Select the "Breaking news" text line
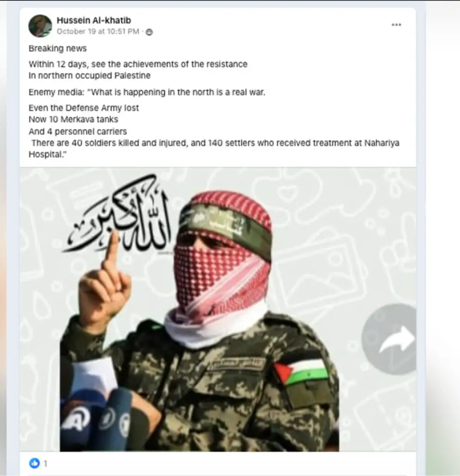 pyautogui.click(x=58, y=48)
